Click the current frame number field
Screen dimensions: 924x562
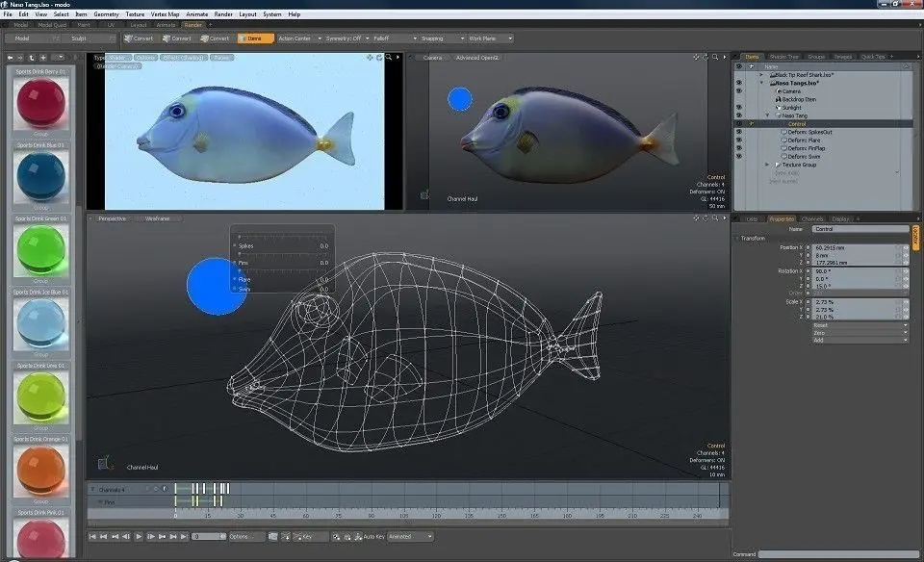(209, 537)
